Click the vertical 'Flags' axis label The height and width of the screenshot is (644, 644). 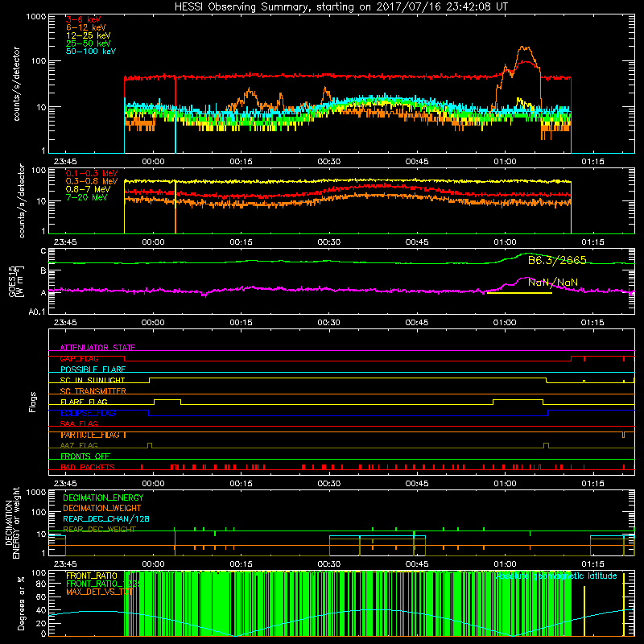32,402
